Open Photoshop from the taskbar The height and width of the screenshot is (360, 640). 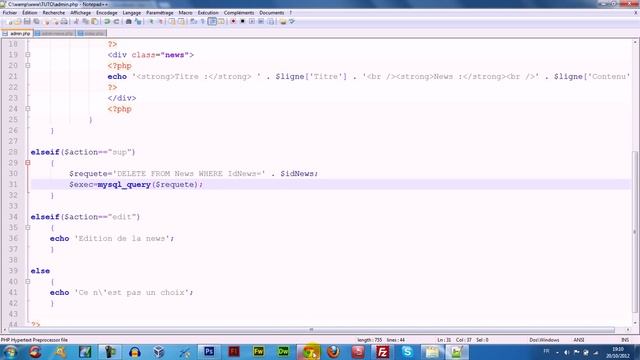tap(209, 352)
